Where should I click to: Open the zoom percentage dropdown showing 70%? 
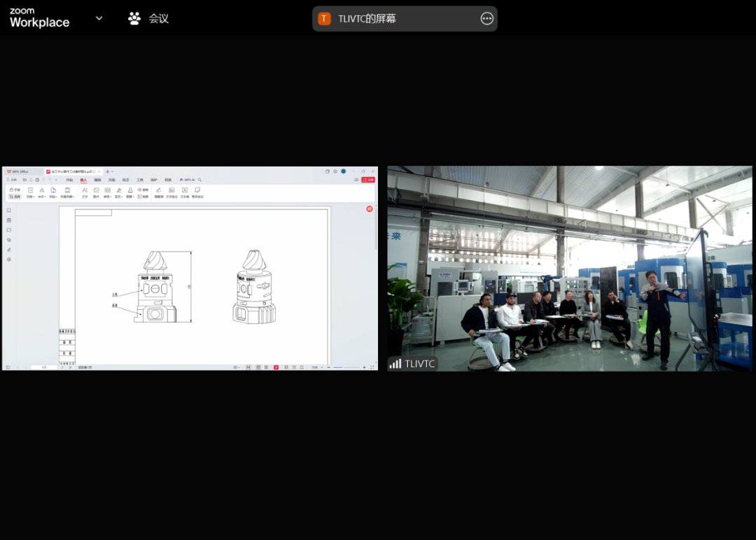click(x=316, y=367)
